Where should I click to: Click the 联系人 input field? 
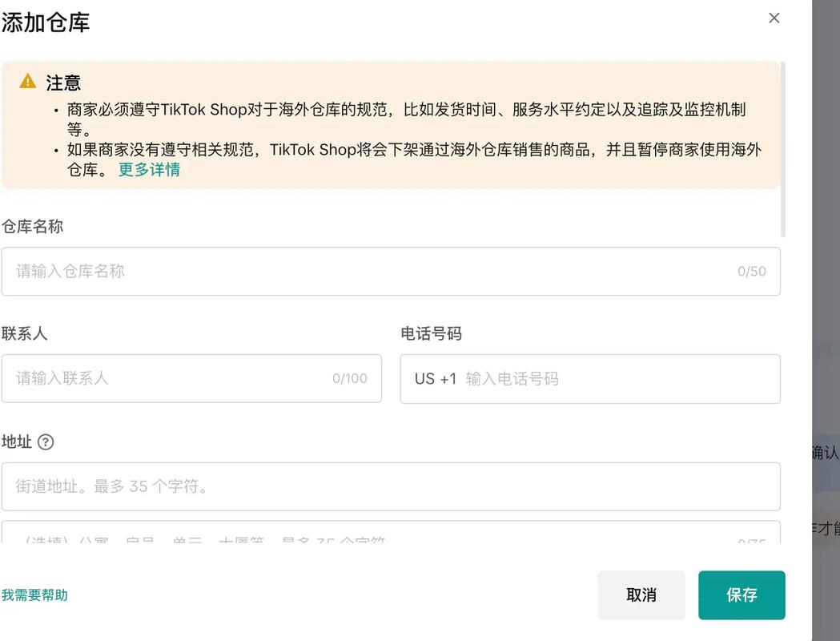[x=160, y=378]
